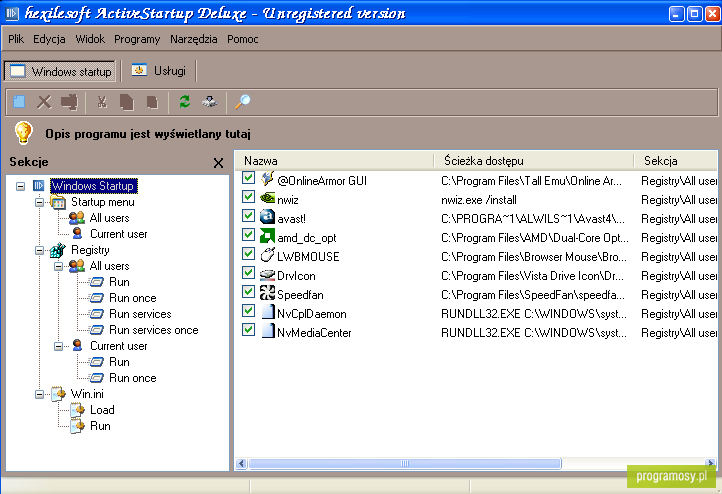Select the NvCplDaemon file icon
This screenshot has height=494, width=722.
pos(268,312)
